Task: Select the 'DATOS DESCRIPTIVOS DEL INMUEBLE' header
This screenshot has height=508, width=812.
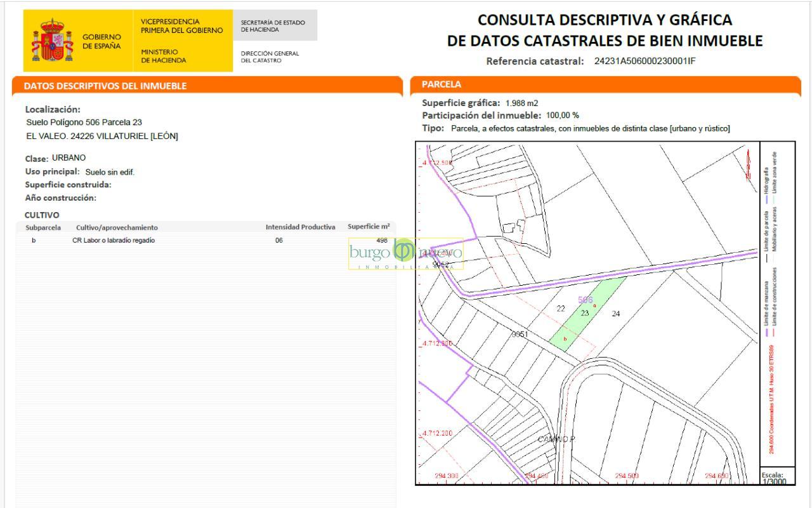Action: click(x=105, y=86)
